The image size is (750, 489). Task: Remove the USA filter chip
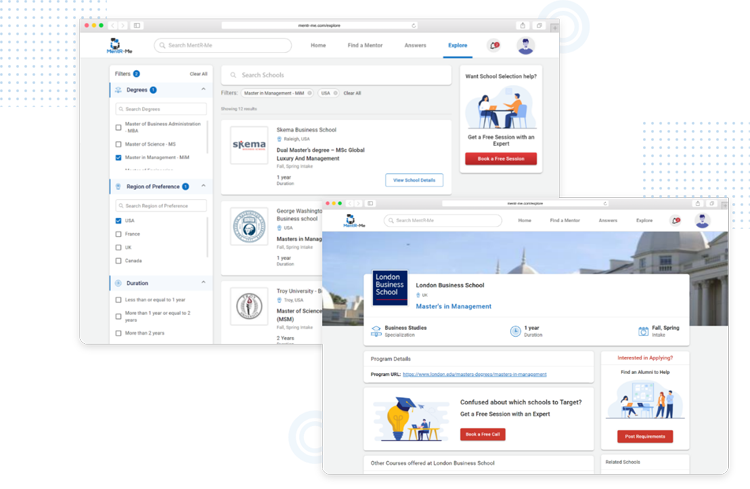(x=335, y=93)
